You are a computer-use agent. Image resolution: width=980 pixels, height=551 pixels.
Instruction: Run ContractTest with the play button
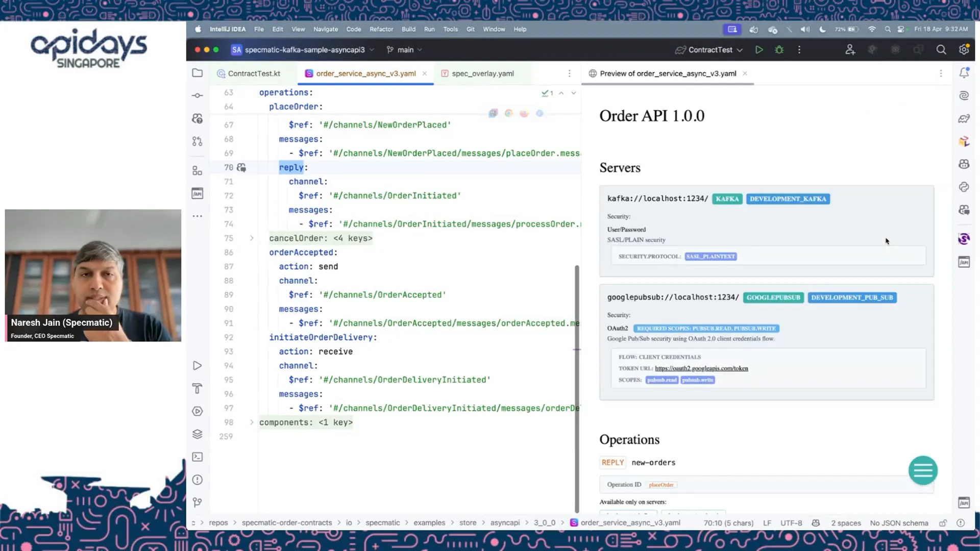(759, 49)
